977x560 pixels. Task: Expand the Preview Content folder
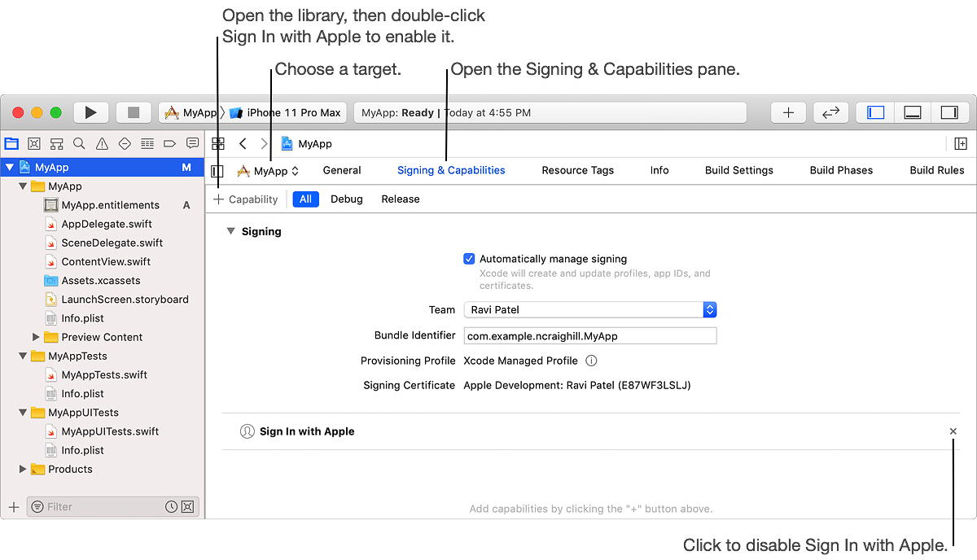coord(36,337)
